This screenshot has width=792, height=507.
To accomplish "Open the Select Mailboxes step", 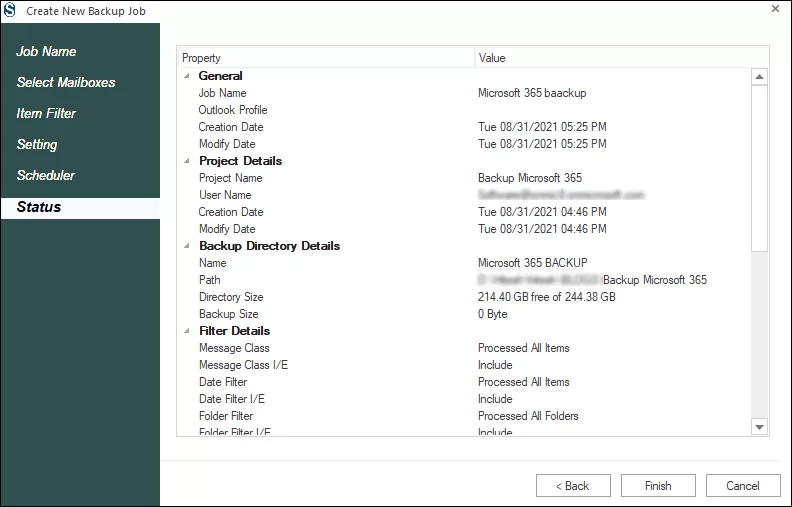I will coord(66,82).
